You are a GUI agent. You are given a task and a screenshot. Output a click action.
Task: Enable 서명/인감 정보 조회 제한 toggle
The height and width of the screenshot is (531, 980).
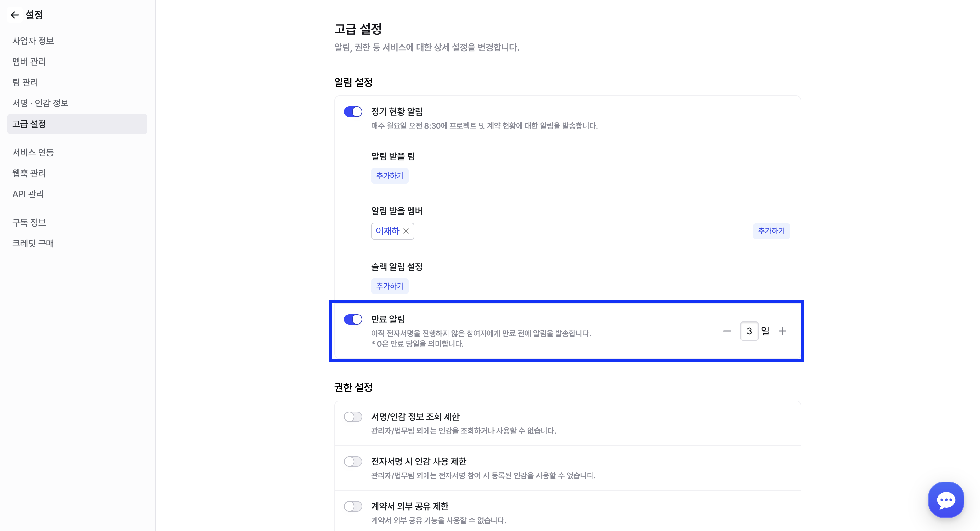click(353, 417)
